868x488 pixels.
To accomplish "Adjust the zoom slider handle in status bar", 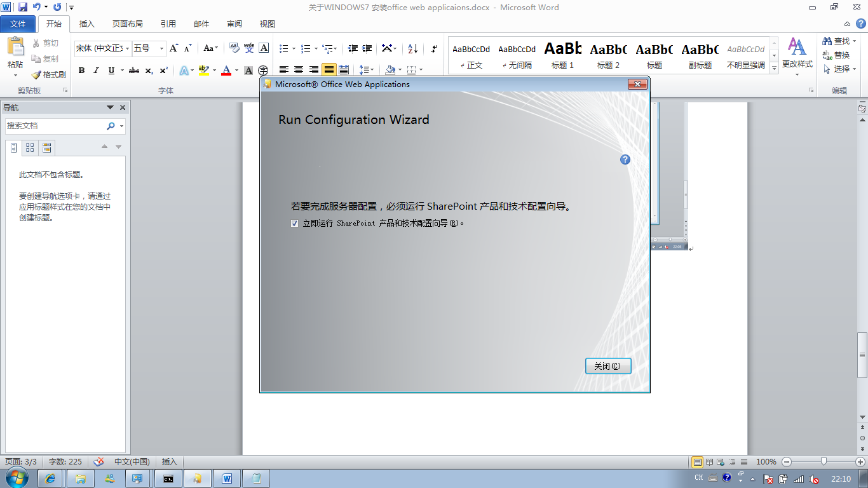I will tap(824, 462).
